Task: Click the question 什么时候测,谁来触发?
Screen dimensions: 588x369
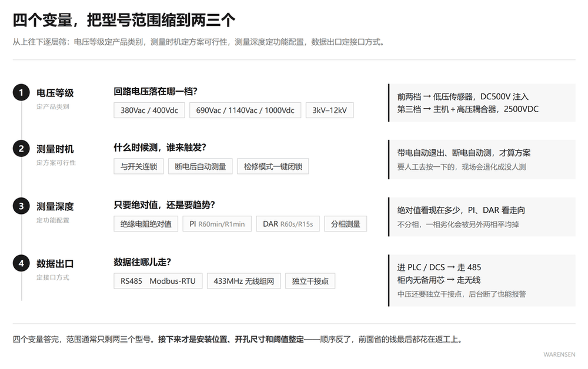Action: (160, 147)
